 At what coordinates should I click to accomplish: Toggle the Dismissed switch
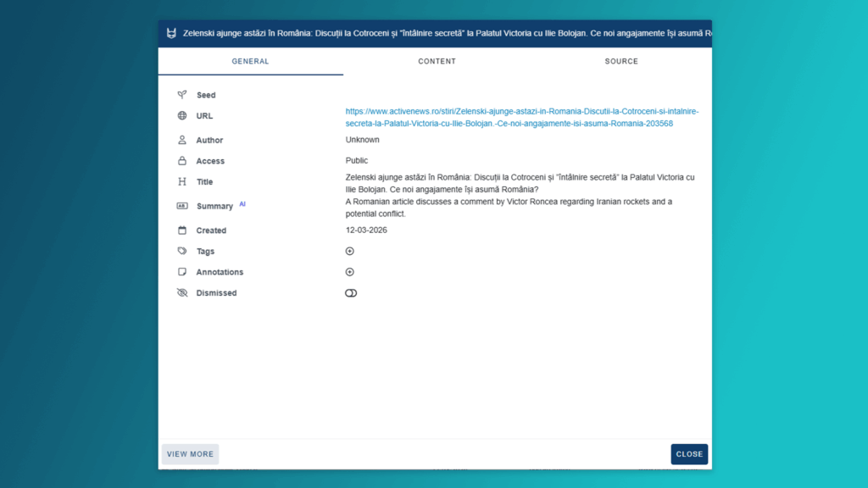point(351,293)
